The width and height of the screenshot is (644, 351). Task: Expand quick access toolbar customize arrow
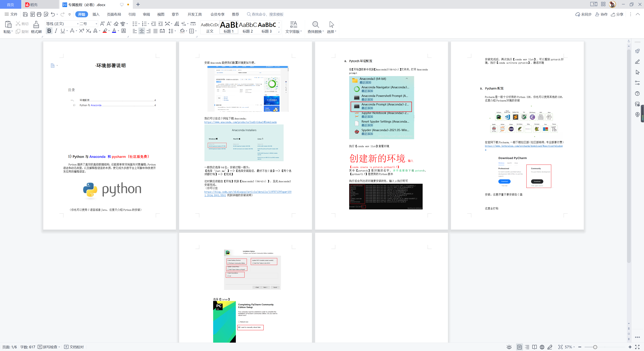tap(69, 14)
